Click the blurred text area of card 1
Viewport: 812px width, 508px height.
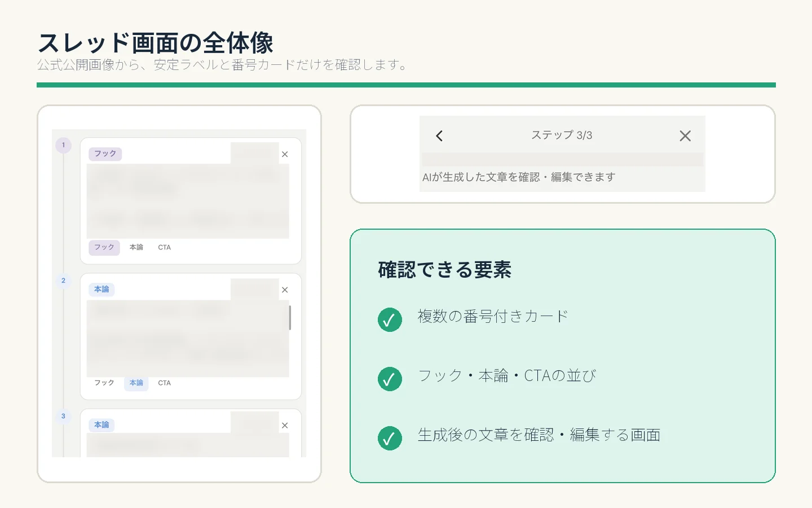pyautogui.click(x=188, y=201)
